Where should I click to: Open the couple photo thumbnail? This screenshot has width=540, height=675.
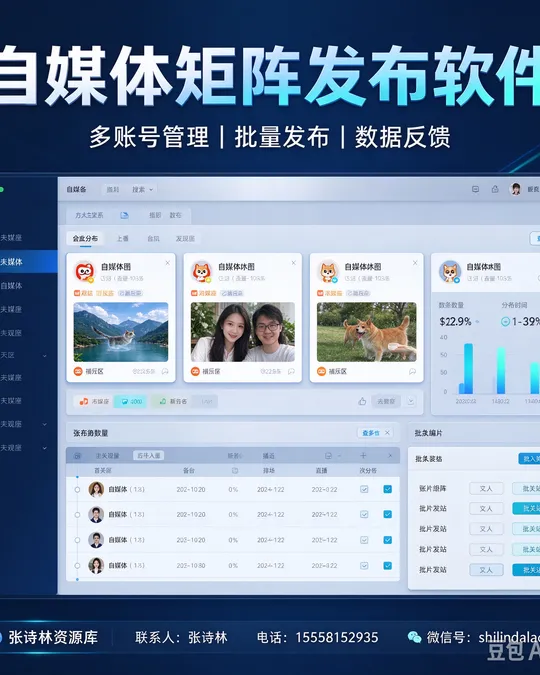point(243,332)
